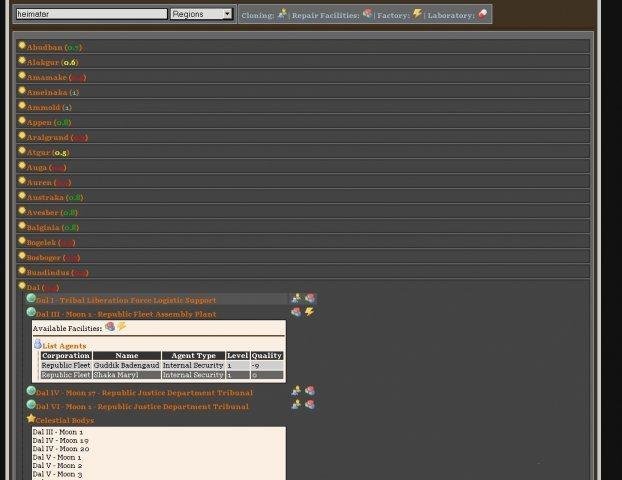Toggle the List Agents link
Image resolution: width=622 pixels, height=480 pixels.
click(64, 346)
